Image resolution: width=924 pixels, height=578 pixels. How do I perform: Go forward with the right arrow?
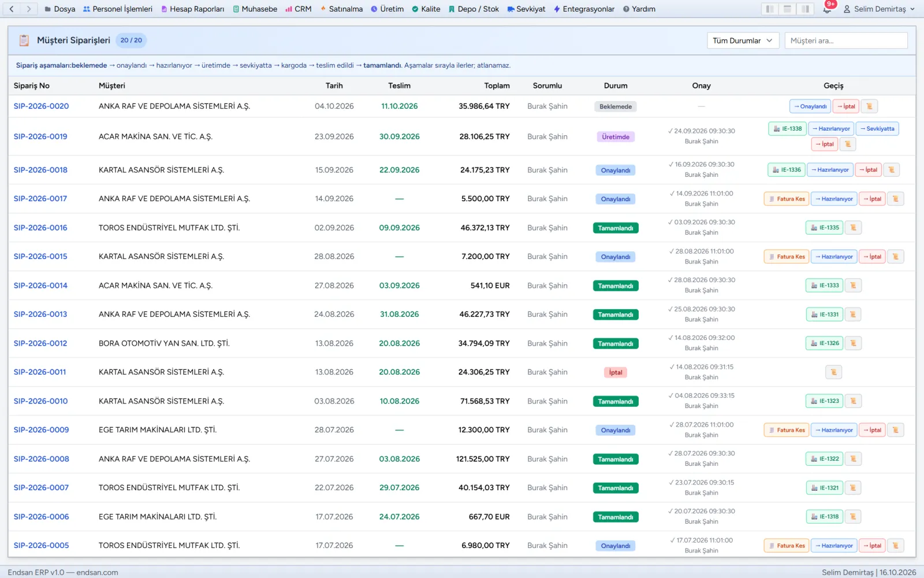pos(29,9)
